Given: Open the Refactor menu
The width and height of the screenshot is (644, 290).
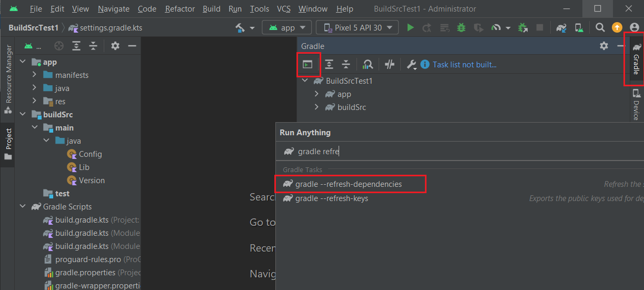Looking at the screenshot, I should tap(180, 9).
